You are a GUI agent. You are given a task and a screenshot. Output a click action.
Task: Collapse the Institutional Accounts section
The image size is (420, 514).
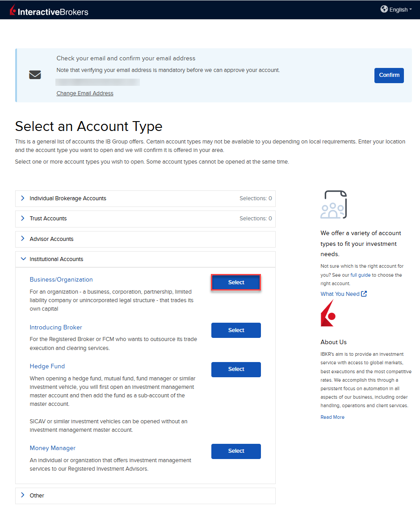[56, 259]
